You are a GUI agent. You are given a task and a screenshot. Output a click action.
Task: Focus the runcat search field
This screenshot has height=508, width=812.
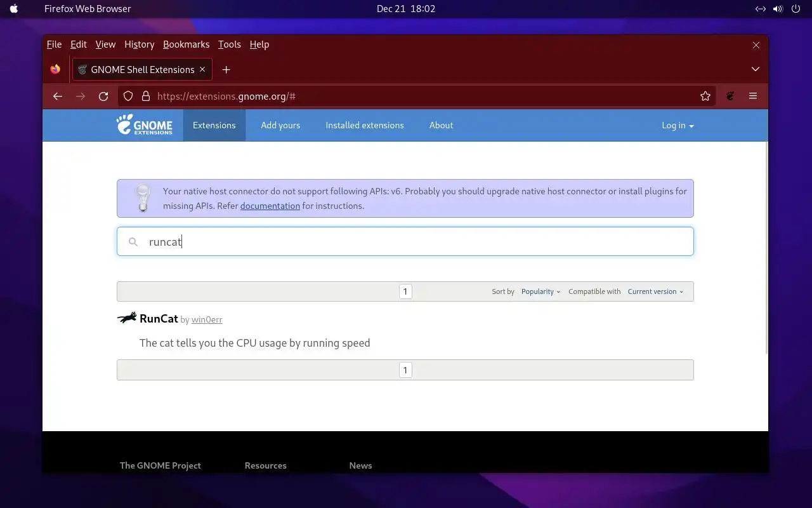pos(405,241)
